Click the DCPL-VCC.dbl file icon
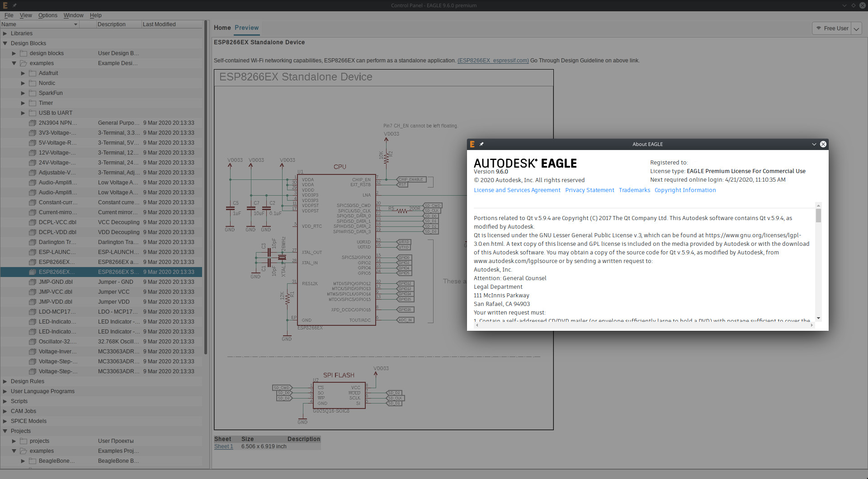The width and height of the screenshot is (868, 479). click(x=33, y=222)
